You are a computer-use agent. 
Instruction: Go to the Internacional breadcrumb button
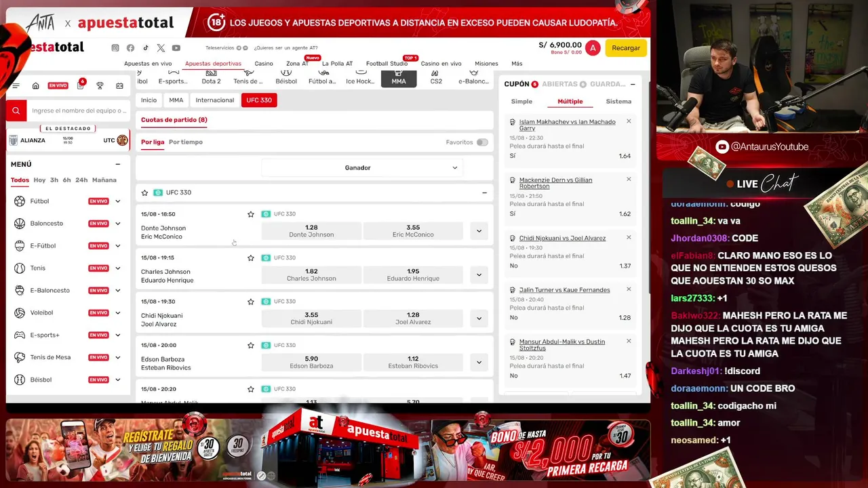[215, 100]
